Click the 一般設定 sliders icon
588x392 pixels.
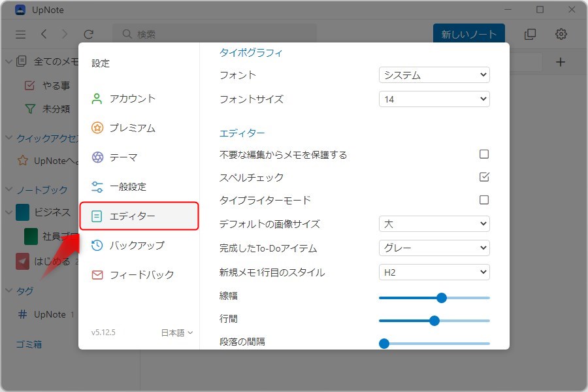[97, 186]
